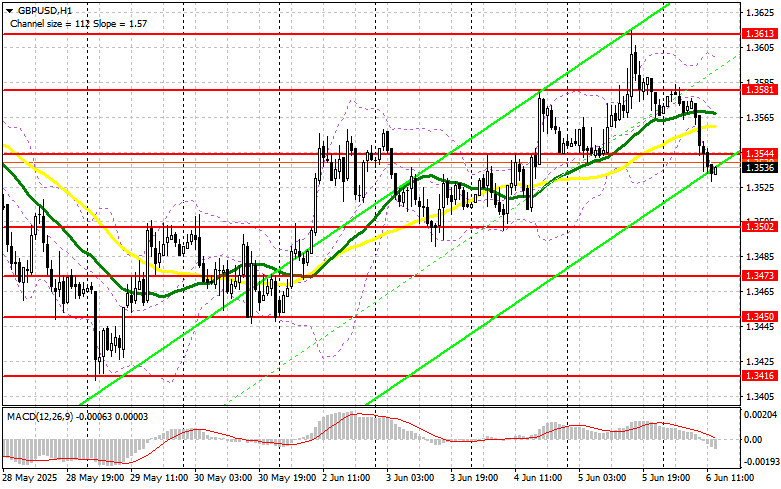
Task: Select the 1.3544 red level tag
Action: tap(759, 153)
